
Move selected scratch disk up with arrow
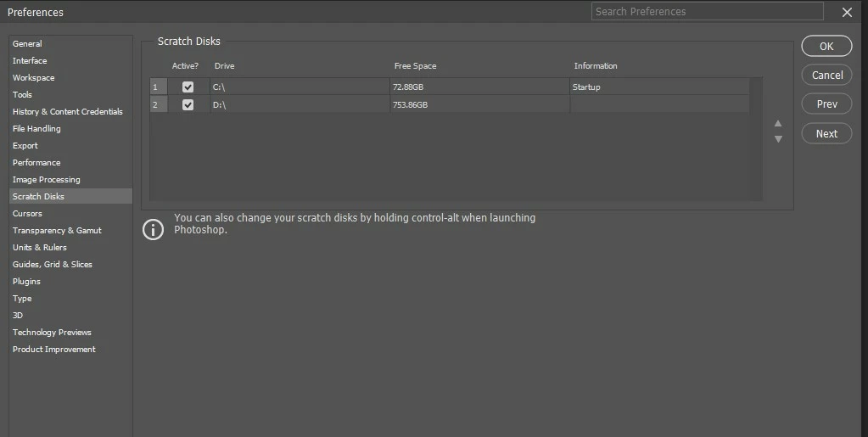pos(778,124)
